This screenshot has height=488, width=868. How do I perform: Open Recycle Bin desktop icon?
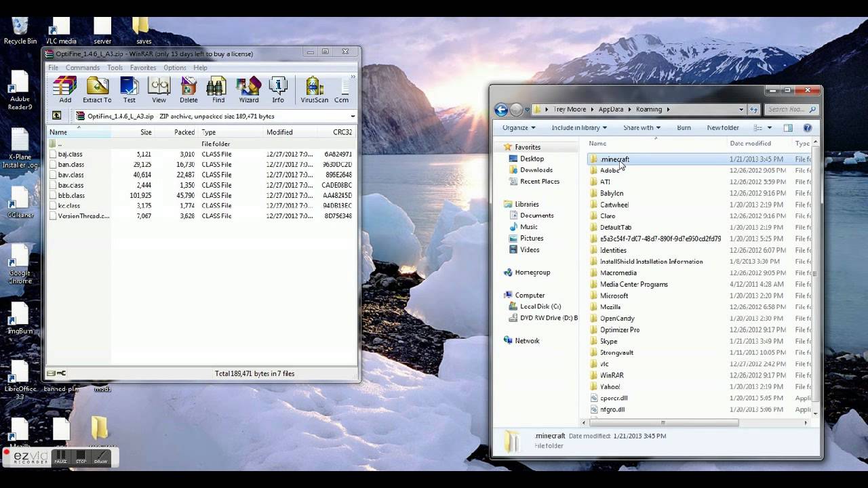point(20,30)
